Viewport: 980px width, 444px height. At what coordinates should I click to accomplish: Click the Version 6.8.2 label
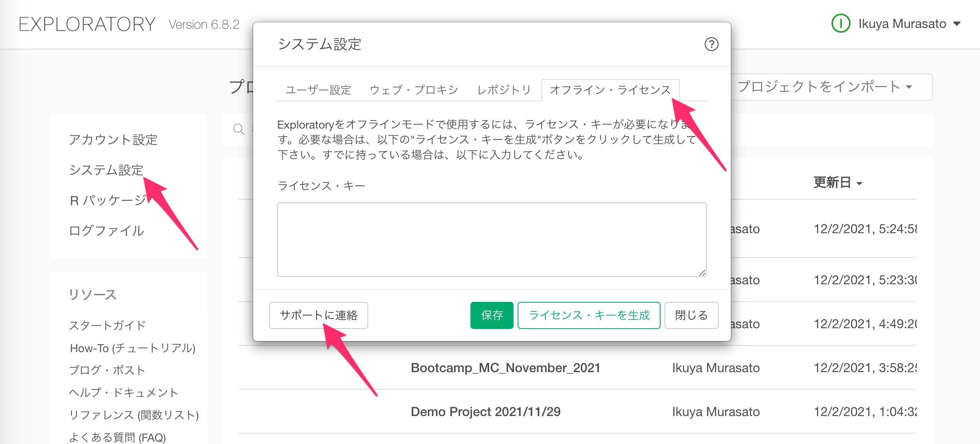[204, 25]
